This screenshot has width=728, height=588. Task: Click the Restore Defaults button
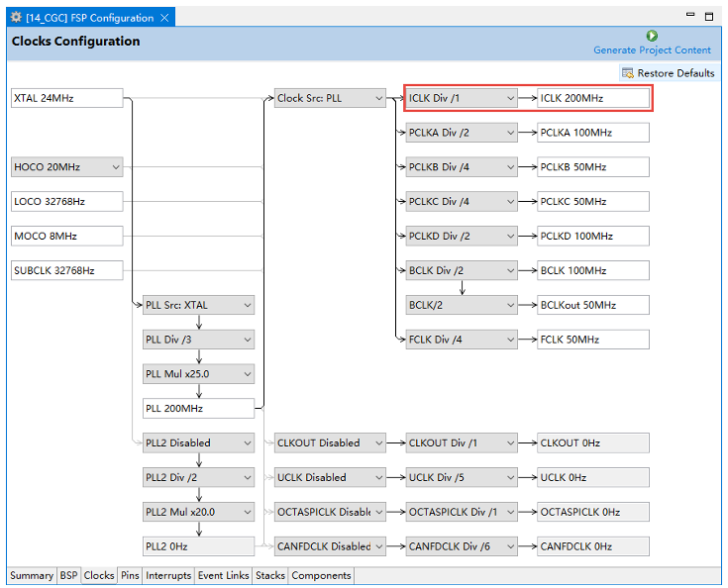(669, 73)
